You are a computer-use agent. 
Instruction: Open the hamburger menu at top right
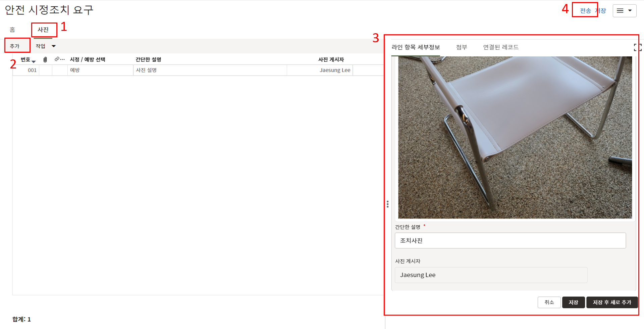(624, 11)
